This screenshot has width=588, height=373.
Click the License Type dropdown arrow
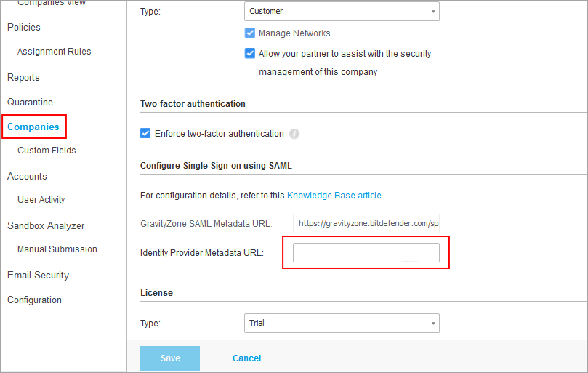(433, 323)
